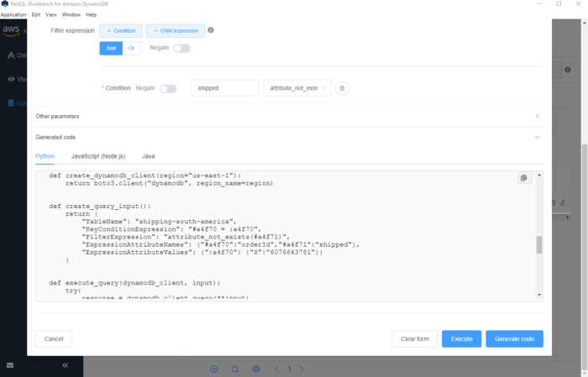Switch to the Java code tab

tap(149, 156)
